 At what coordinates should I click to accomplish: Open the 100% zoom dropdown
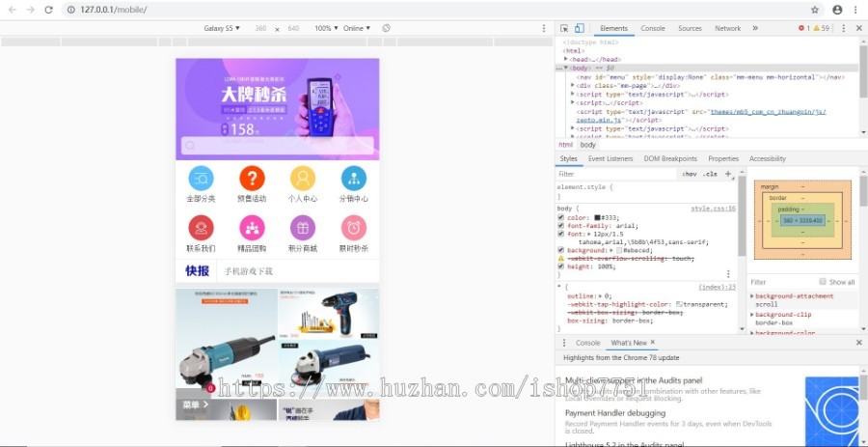click(x=326, y=28)
